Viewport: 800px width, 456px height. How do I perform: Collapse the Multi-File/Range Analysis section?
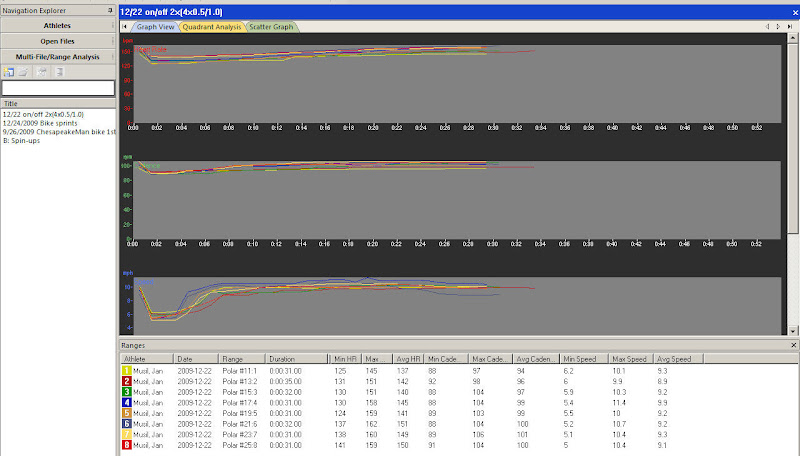click(x=57, y=57)
